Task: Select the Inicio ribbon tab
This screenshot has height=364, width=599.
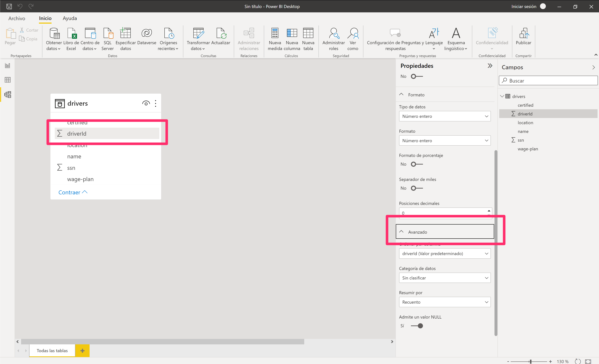Action: point(45,18)
